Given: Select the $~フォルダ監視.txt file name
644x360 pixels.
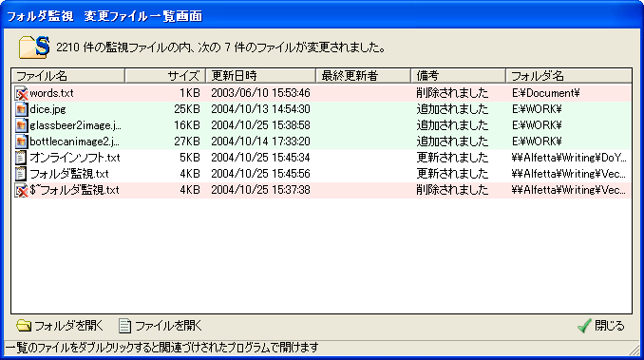Looking at the screenshot, I should [74, 190].
